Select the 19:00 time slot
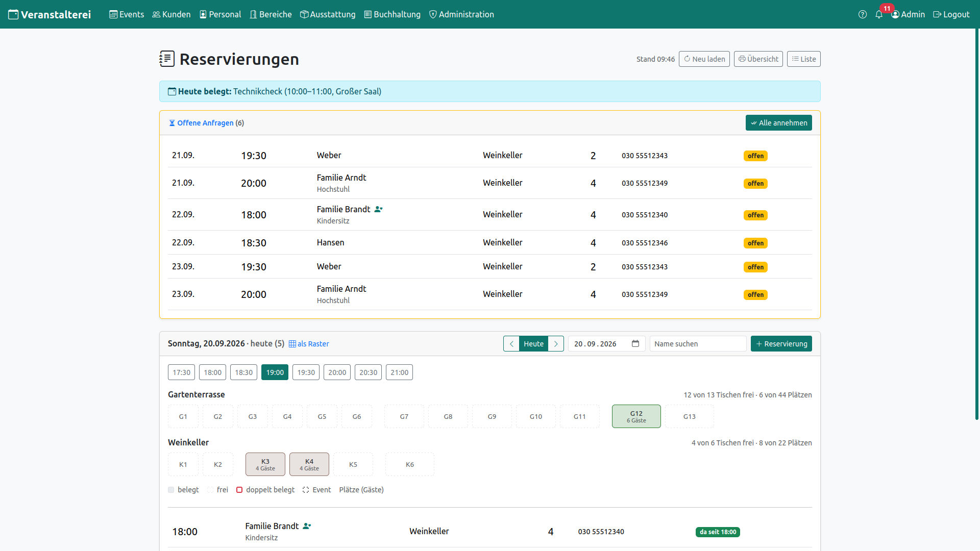Screen dimensions: 980x551 tap(275, 372)
